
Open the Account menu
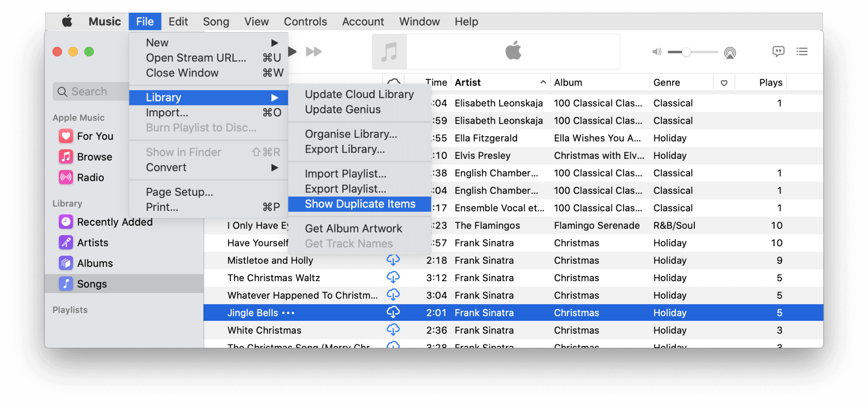point(363,21)
